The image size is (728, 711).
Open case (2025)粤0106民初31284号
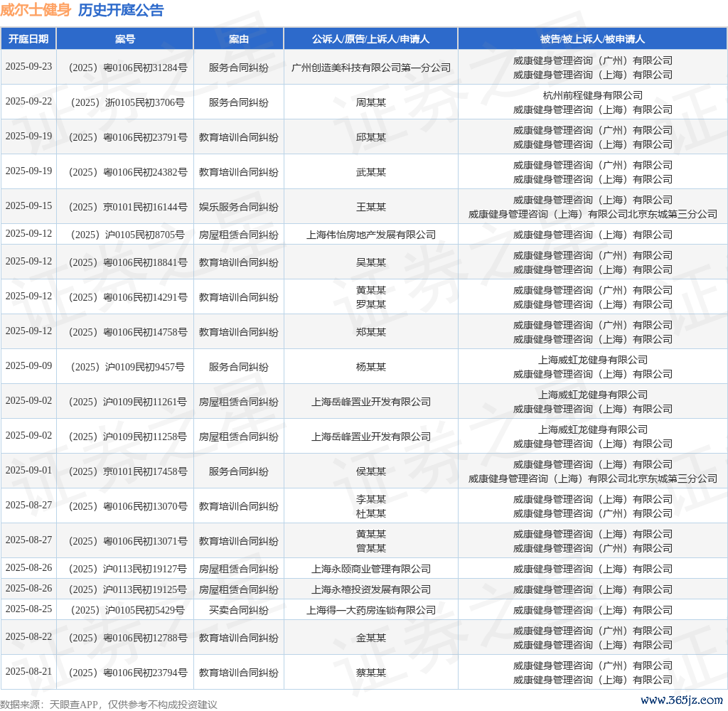click(125, 68)
